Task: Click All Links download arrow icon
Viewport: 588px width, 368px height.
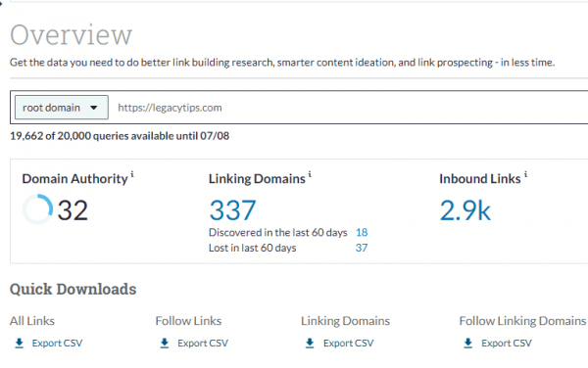Action: pyautogui.click(x=20, y=343)
